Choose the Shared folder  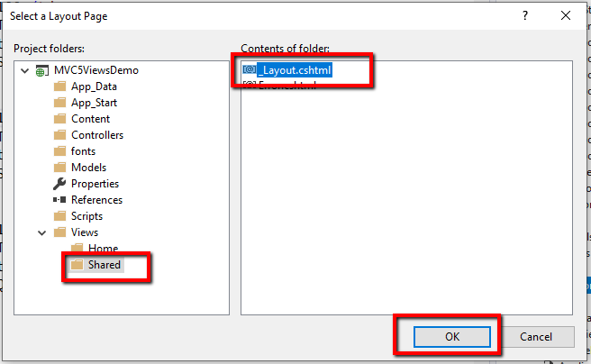(105, 265)
